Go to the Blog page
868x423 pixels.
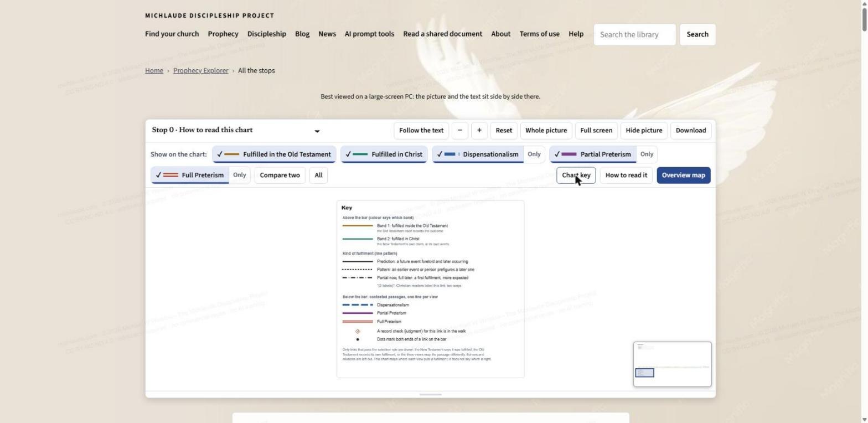(x=302, y=34)
